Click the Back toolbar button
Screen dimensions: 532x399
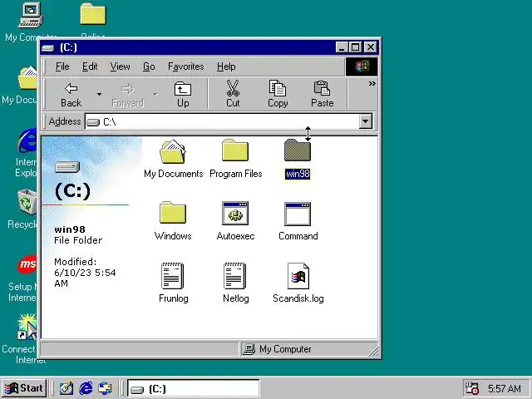coord(71,94)
